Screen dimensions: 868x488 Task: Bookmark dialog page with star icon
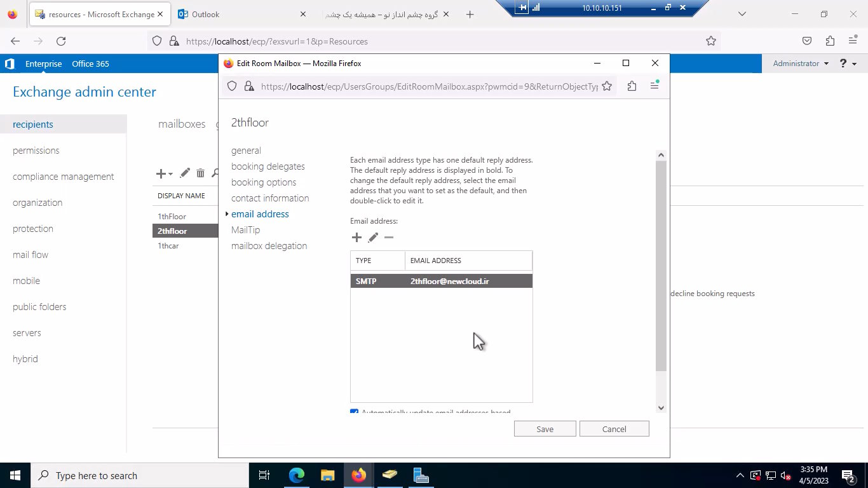[x=607, y=86]
